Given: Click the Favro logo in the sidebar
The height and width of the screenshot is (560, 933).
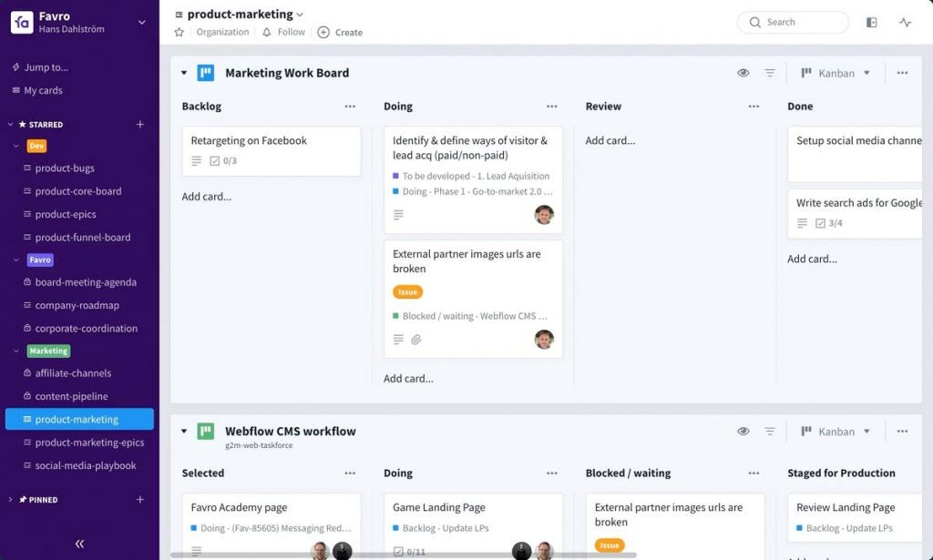Looking at the screenshot, I should coord(23,23).
